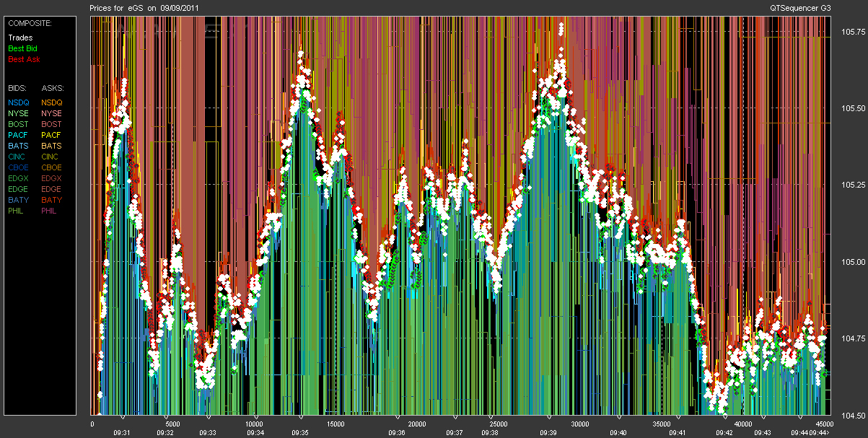Click the QTSequencer G3 label
868x438 pixels.
click(x=801, y=8)
